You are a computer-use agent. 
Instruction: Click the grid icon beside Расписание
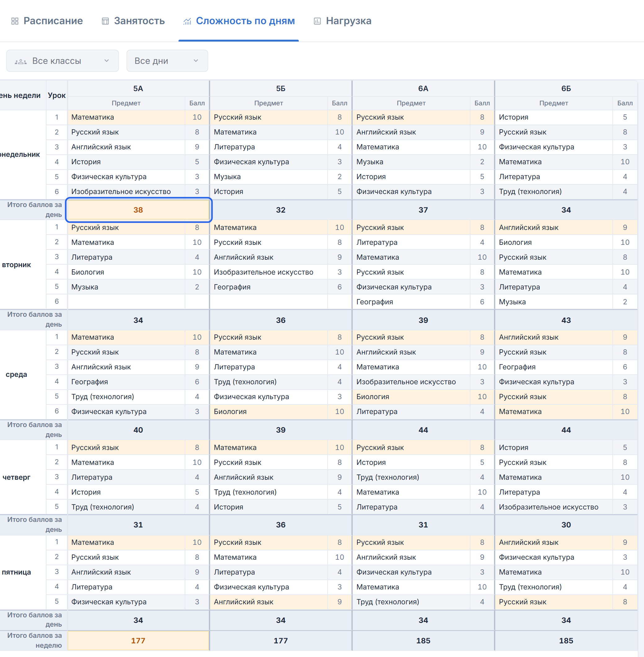coord(15,21)
